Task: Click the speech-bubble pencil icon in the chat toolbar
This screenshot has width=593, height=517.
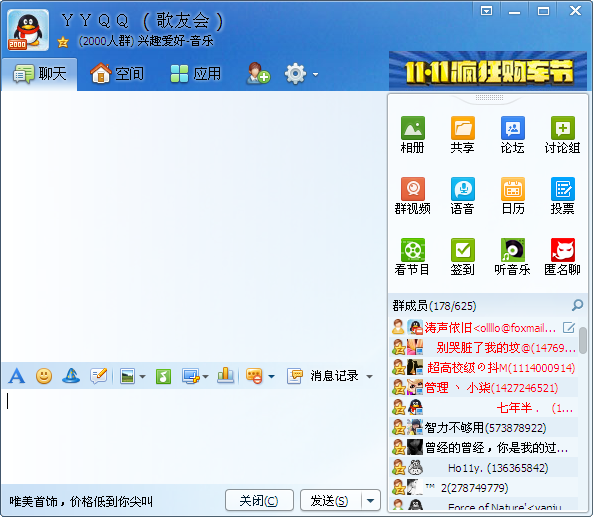Action: tap(98, 376)
